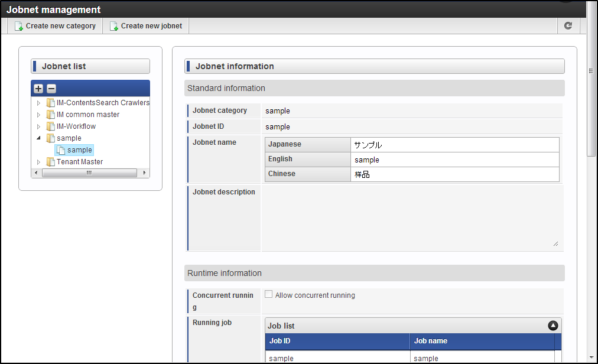Enable Allow concurrent running checkbox
Image resolution: width=598 pixels, height=364 pixels.
[268, 294]
